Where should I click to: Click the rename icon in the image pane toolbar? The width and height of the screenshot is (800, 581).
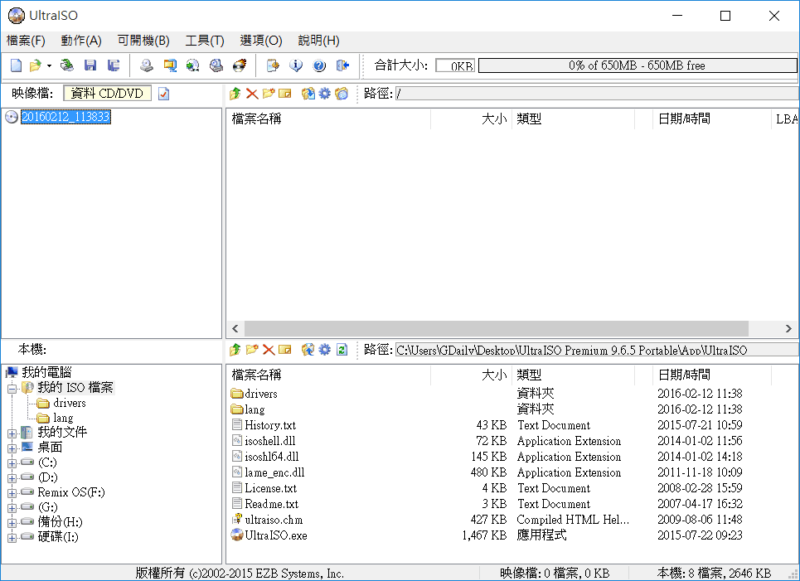285,93
